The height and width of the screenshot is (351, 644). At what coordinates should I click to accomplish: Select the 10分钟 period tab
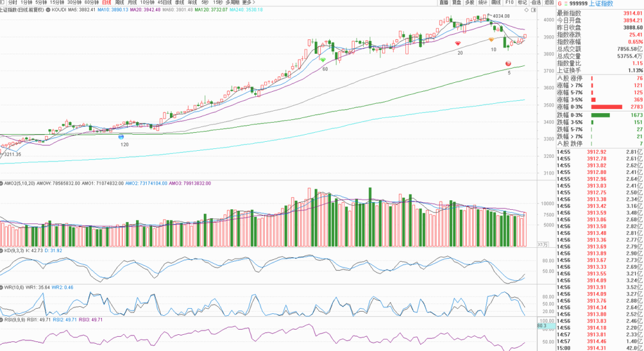[x=147, y=2]
